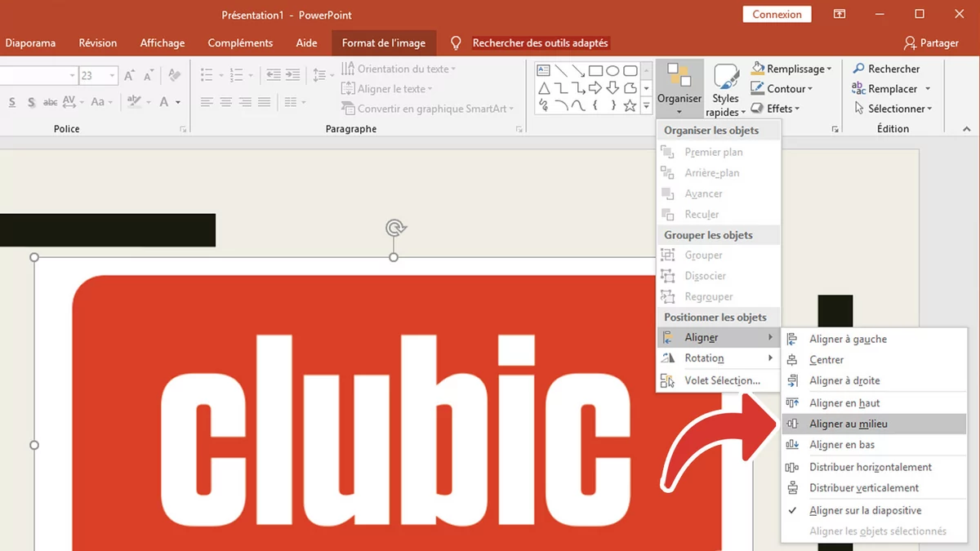The width and height of the screenshot is (980, 551).
Task: Click the Numbering list icon
Action: click(x=237, y=75)
